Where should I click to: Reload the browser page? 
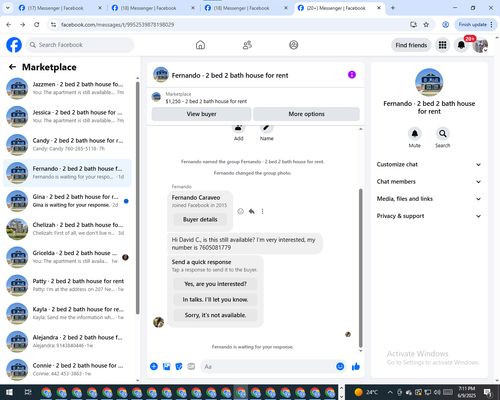point(37,24)
